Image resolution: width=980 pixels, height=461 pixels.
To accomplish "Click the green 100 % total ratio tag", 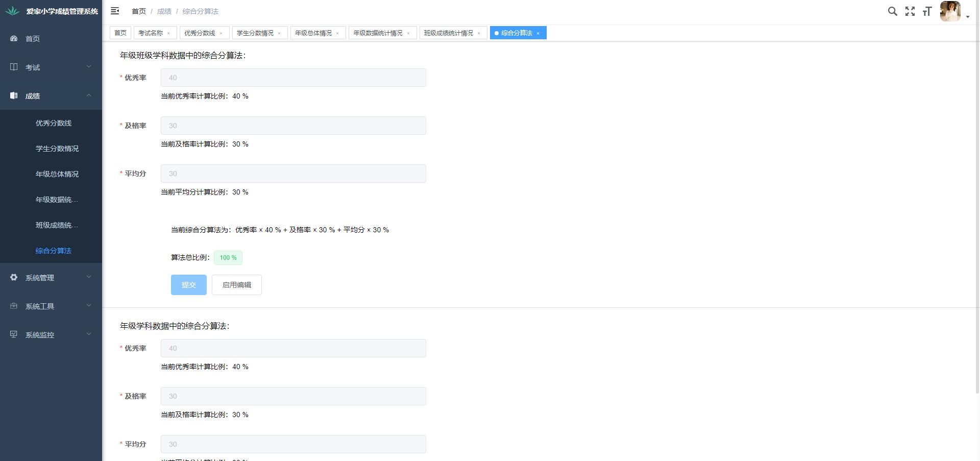I will [228, 258].
